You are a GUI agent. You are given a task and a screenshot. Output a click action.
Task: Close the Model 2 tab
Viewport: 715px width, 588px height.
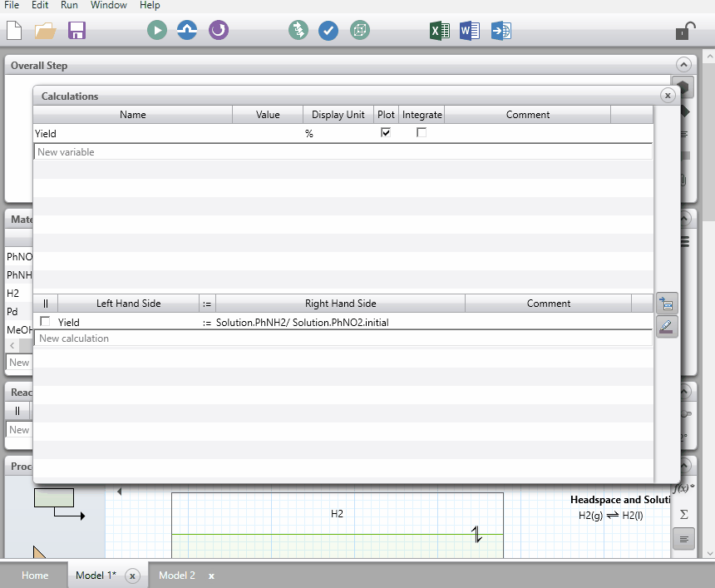pos(211,576)
